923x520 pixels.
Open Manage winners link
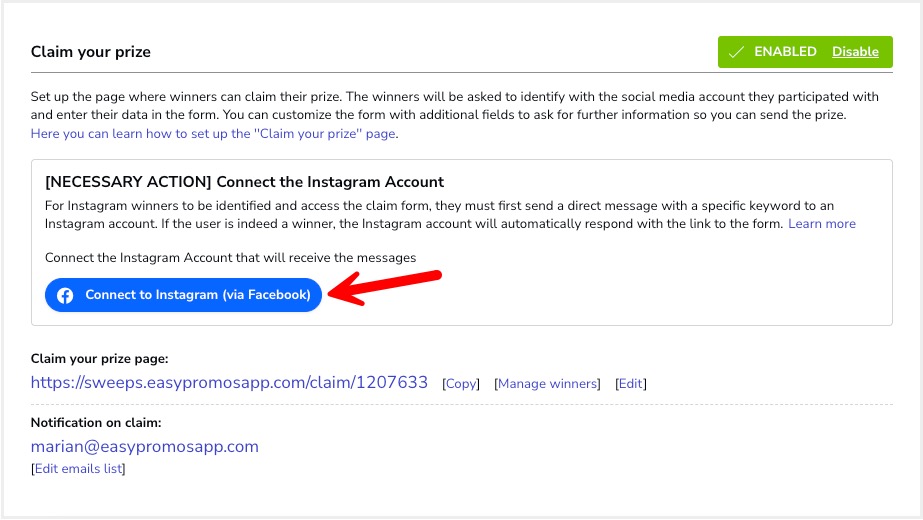[547, 384]
